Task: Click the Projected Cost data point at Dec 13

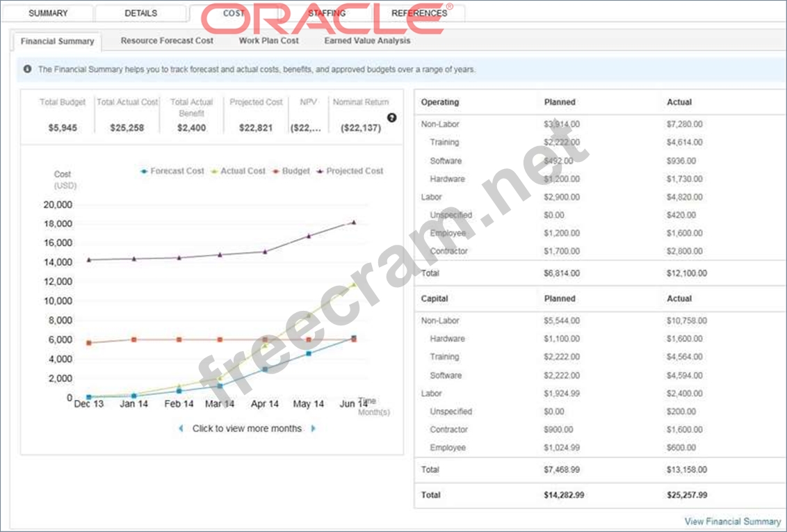Action: pyautogui.click(x=89, y=259)
